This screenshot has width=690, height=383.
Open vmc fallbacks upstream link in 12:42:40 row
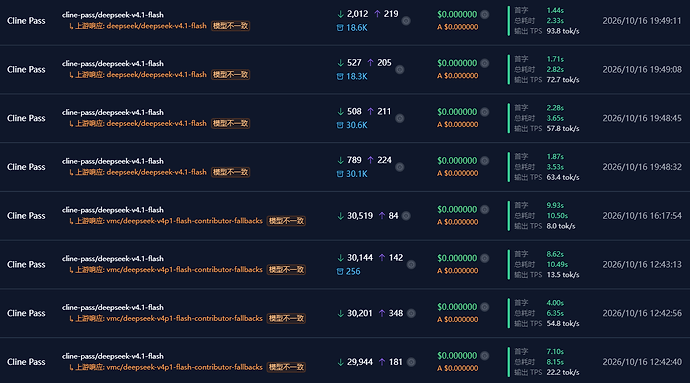pyautogui.click(x=184, y=367)
